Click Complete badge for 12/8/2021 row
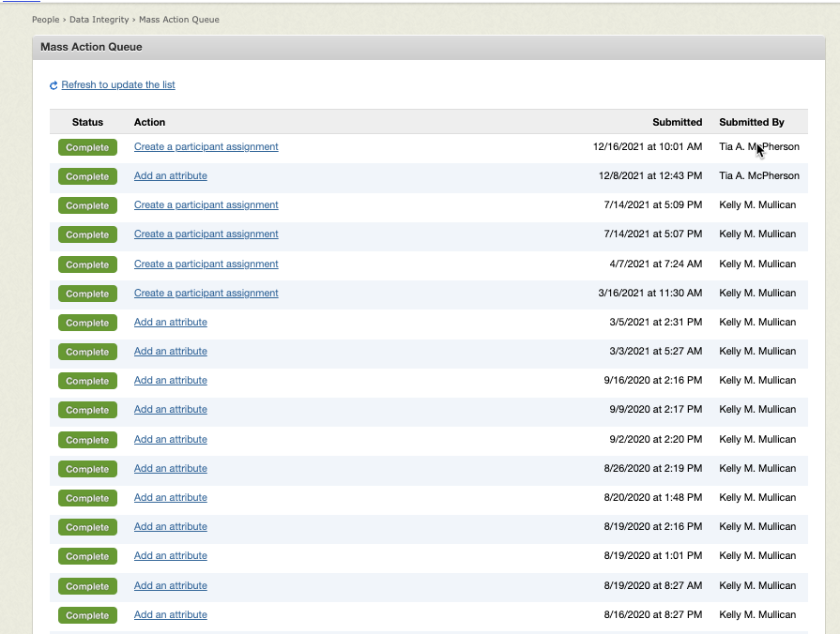840x634 pixels. pos(87,176)
